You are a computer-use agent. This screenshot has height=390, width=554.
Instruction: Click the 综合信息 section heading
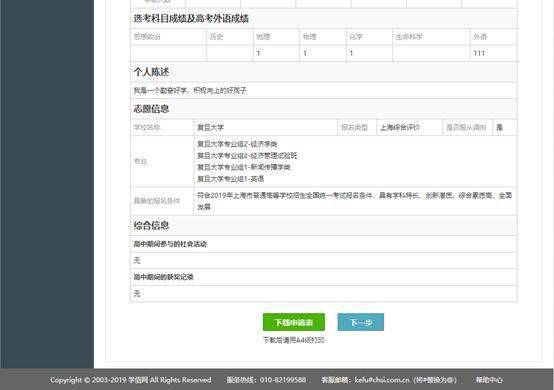151,225
